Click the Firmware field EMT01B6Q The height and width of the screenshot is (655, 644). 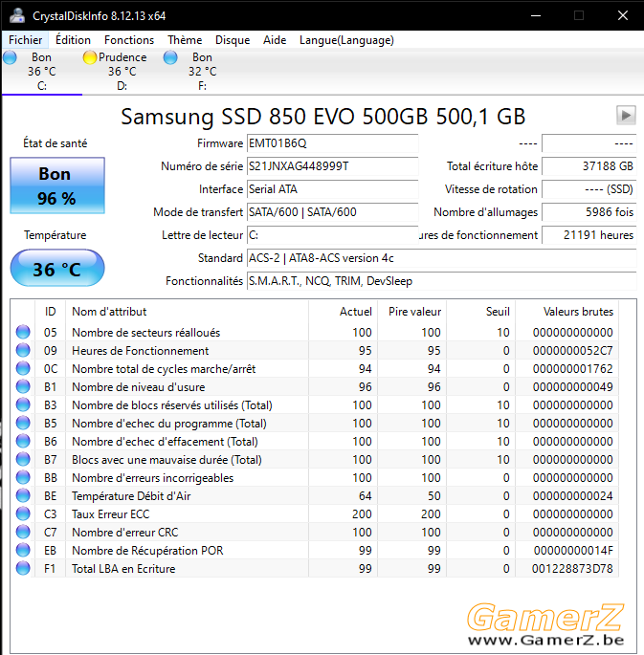(333, 143)
